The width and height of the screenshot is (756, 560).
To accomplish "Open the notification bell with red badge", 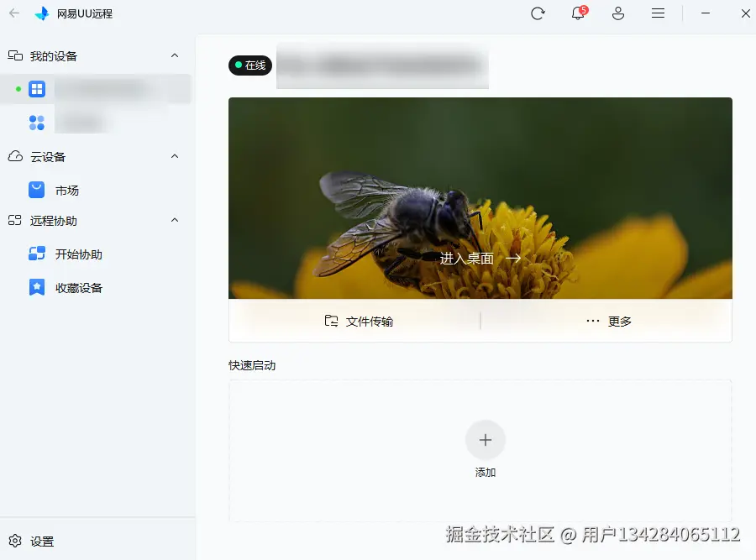I will (x=578, y=14).
